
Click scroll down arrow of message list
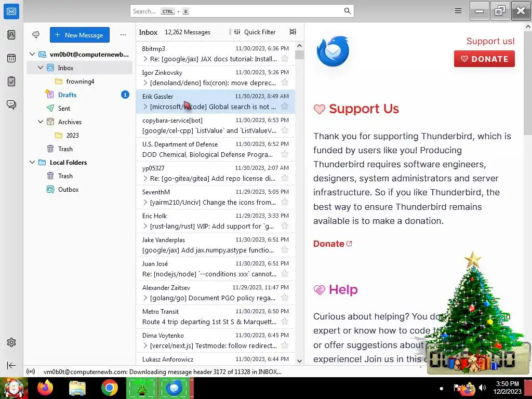(299, 361)
